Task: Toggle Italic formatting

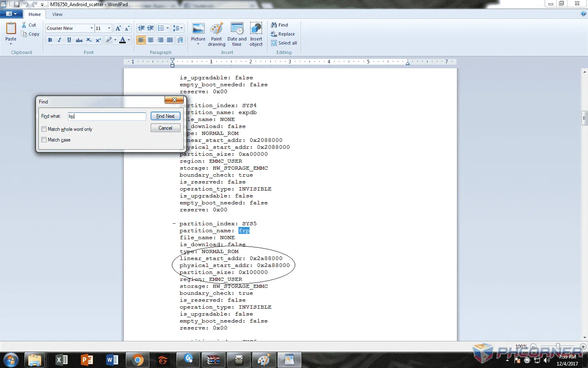Action: coord(59,40)
